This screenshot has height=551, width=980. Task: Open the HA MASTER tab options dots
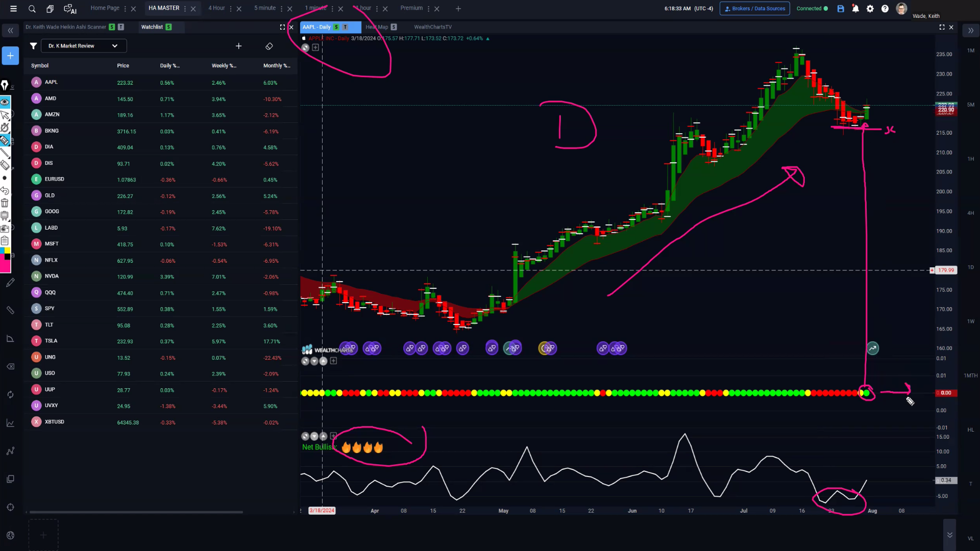click(185, 9)
